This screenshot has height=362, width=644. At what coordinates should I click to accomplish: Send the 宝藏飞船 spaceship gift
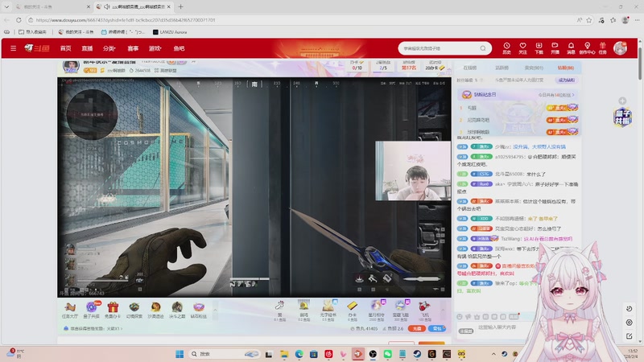point(400,311)
